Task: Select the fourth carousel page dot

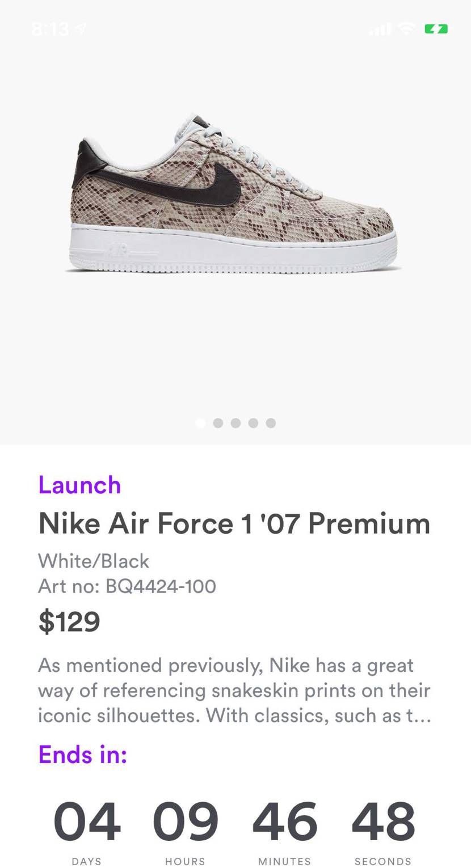Action: tap(253, 423)
